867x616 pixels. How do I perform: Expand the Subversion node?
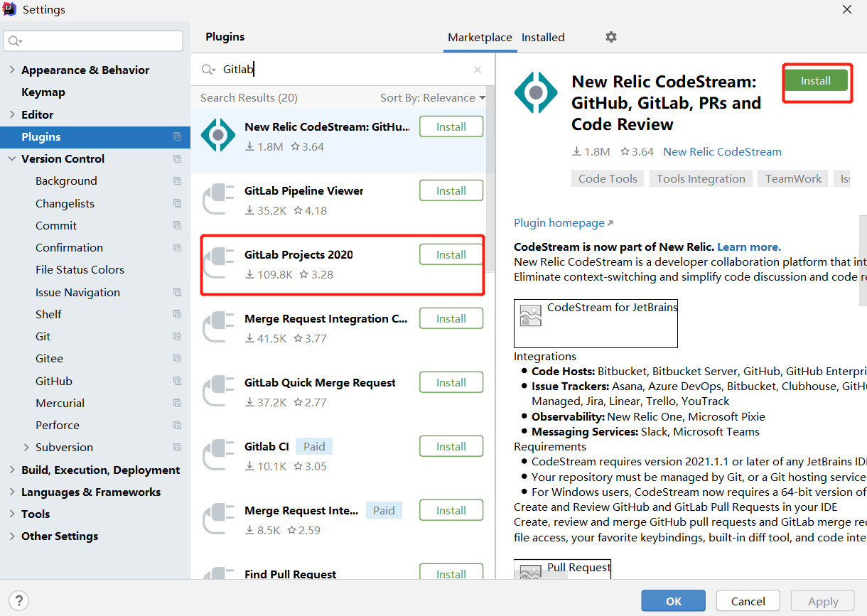(26, 447)
